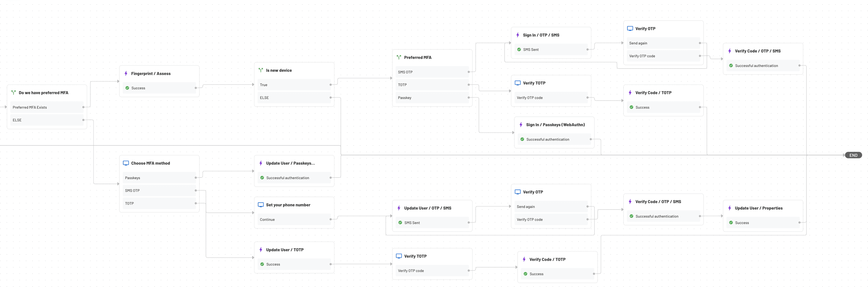868x291 pixels.
Task: Click the screen icon on "Choose MFA method"
Action: 126,163
